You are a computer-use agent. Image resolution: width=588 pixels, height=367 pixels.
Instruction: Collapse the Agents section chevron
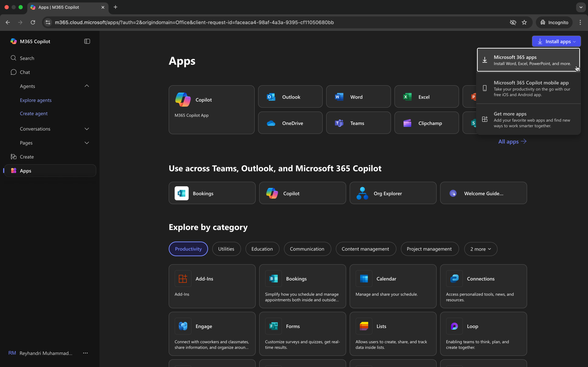pos(87,86)
